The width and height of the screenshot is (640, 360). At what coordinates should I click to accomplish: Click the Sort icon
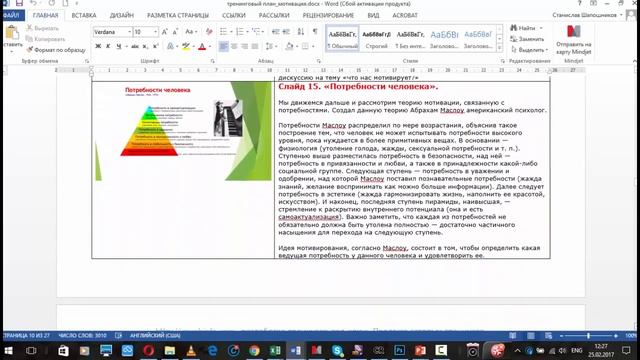click(301, 32)
